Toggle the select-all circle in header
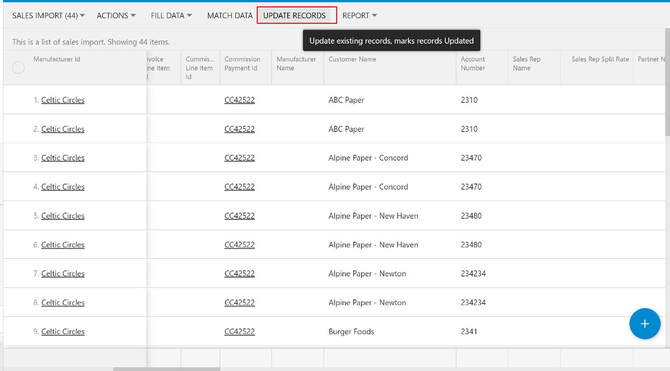Viewport: 670px width, 371px height. tap(18, 68)
